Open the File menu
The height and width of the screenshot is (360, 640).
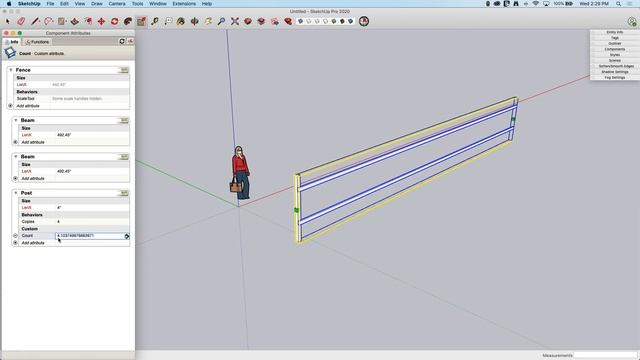pos(50,4)
